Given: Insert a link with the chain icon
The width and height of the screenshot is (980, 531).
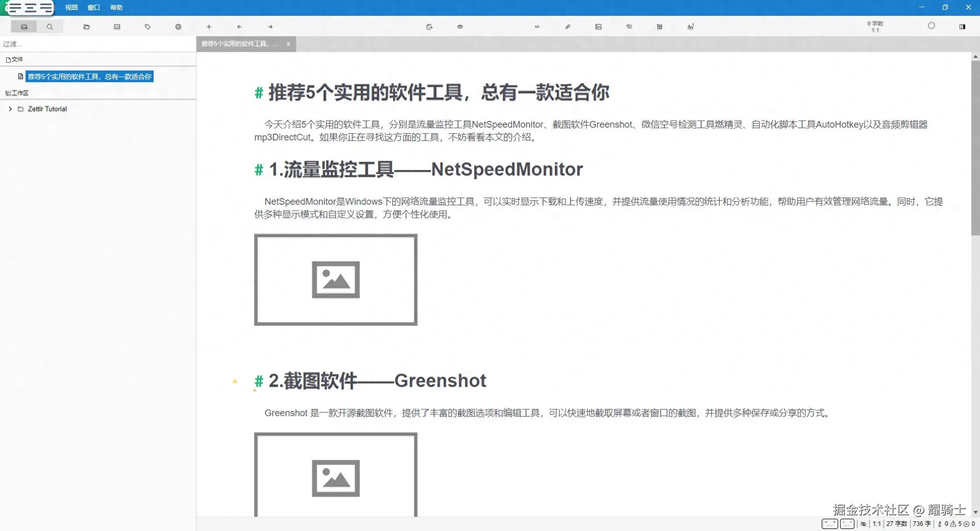Looking at the screenshot, I should [x=568, y=27].
